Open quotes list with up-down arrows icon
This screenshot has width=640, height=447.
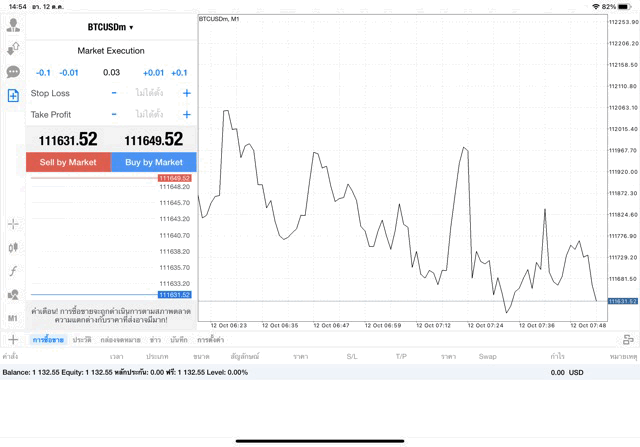(13, 48)
